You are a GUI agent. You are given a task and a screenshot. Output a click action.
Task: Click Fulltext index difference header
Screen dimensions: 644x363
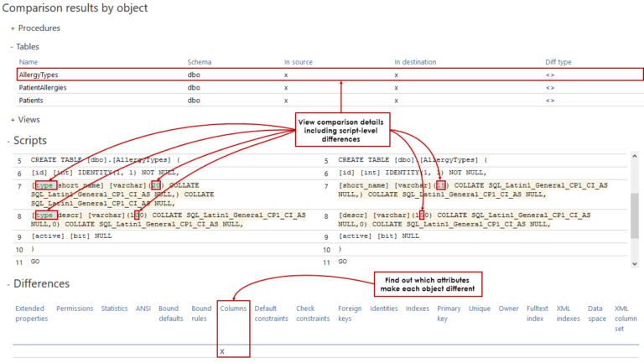pyautogui.click(x=538, y=314)
